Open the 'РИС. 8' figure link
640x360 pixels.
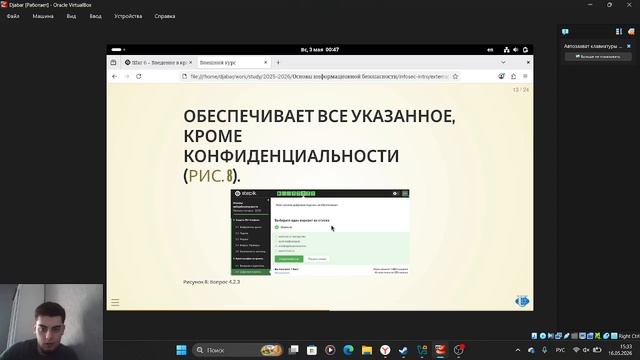[210, 176]
